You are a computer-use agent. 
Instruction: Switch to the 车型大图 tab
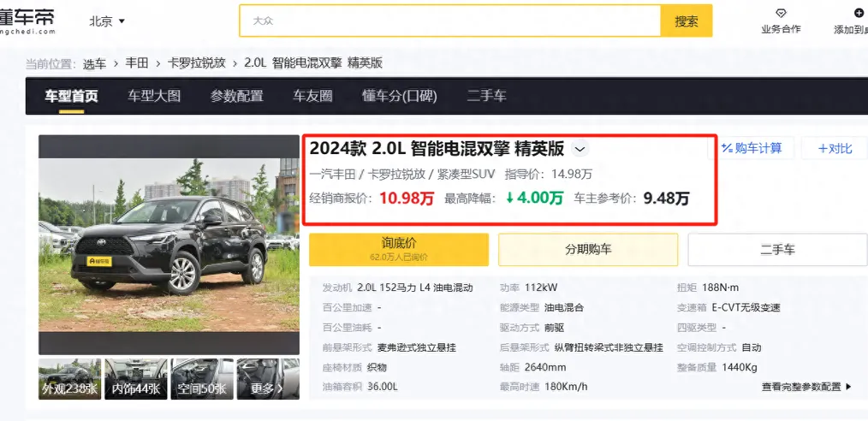154,96
